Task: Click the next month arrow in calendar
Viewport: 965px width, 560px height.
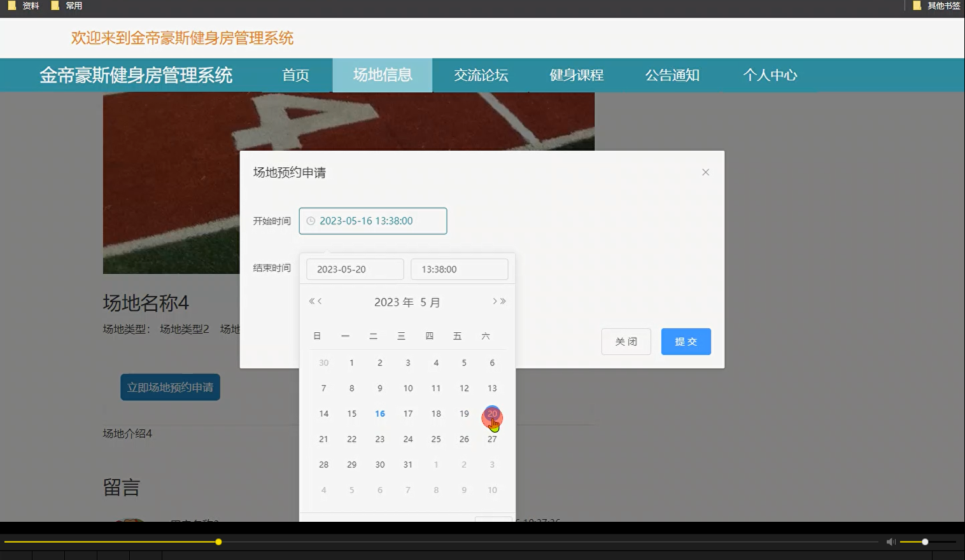Action: pos(495,302)
